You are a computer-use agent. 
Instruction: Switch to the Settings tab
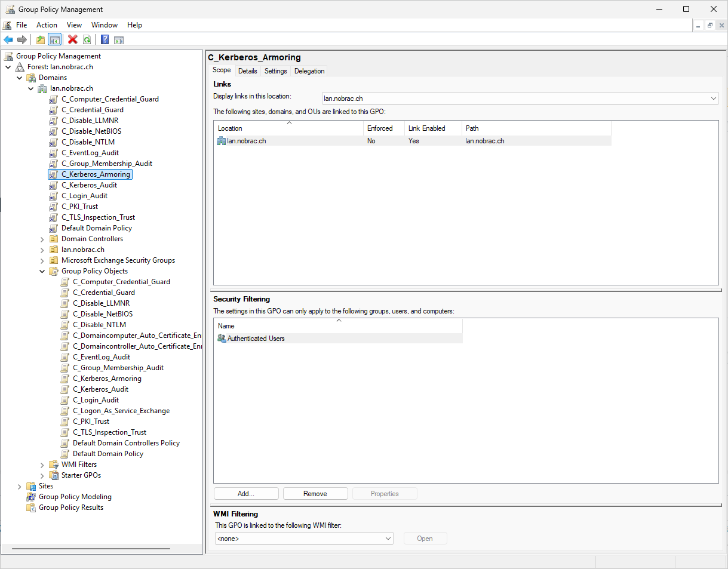pyautogui.click(x=276, y=71)
